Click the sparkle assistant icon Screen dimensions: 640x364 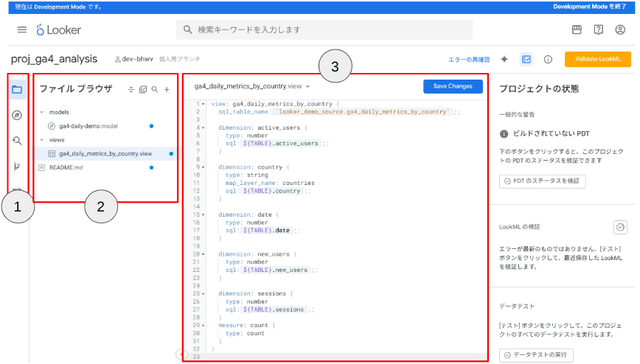point(504,59)
